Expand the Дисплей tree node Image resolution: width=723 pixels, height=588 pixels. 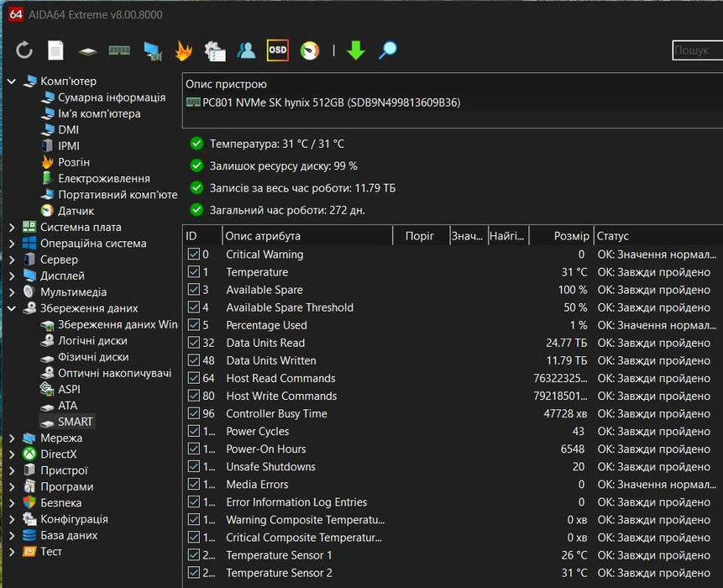(x=12, y=276)
